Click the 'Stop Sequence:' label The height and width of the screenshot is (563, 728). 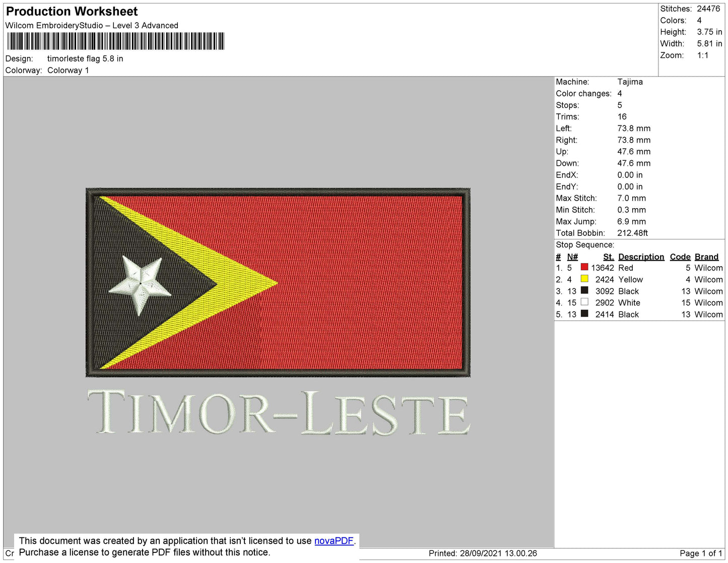point(585,245)
